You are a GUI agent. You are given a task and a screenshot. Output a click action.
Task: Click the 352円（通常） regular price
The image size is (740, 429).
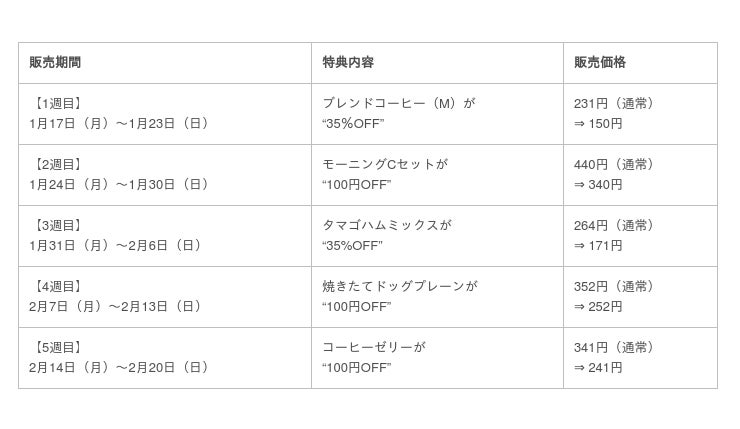[x=617, y=286]
